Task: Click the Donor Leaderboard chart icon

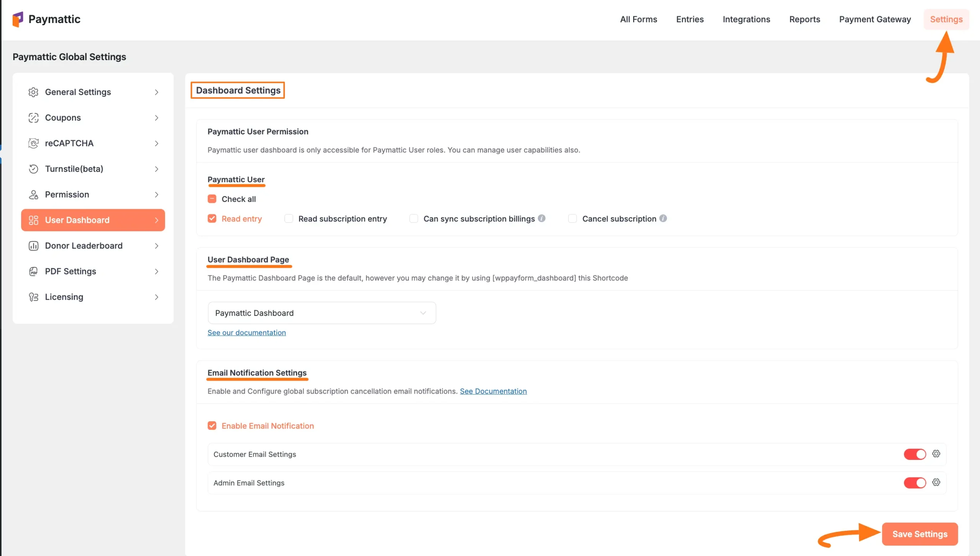Action: pyautogui.click(x=34, y=245)
